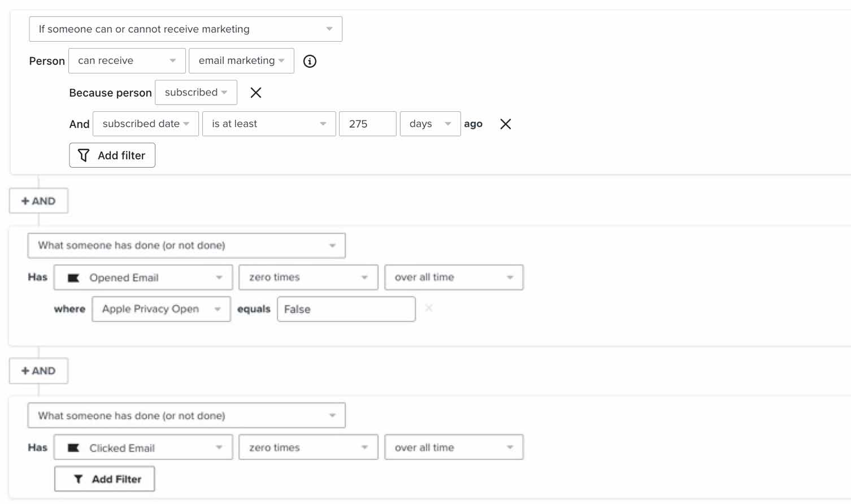Open the 'subscribed' reason dropdown
The height and width of the screenshot is (504, 851).
coord(196,93)
